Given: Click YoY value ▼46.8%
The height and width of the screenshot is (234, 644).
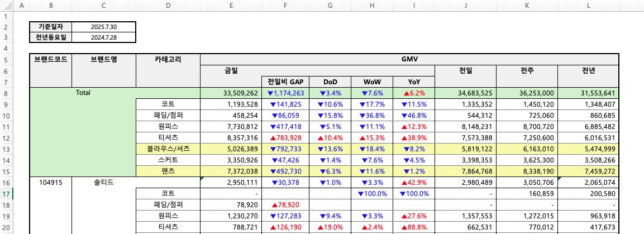Looking at the screenshot, I should 413,116.
